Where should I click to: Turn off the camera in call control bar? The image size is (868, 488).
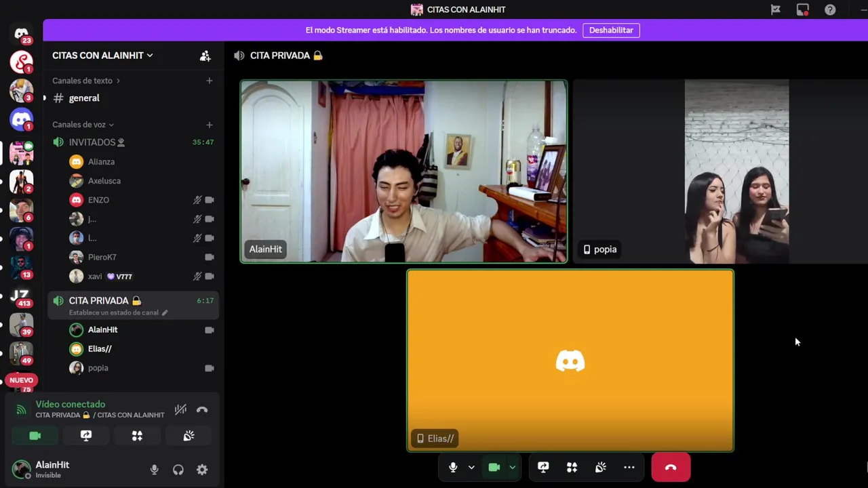(x=494, y=467)
